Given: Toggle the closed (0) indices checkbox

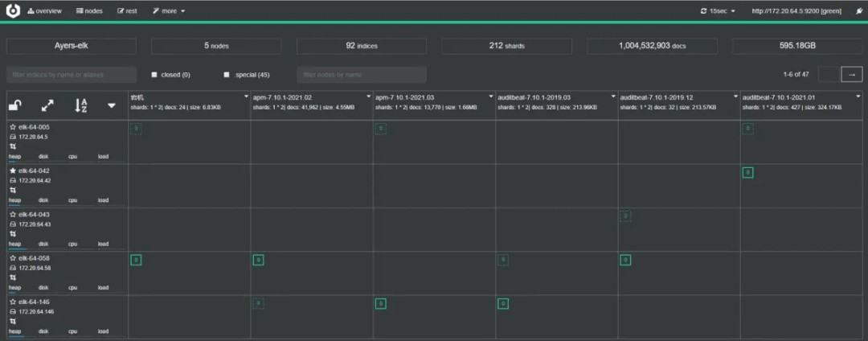Looking at the screenshot, I should coord(154,75).
